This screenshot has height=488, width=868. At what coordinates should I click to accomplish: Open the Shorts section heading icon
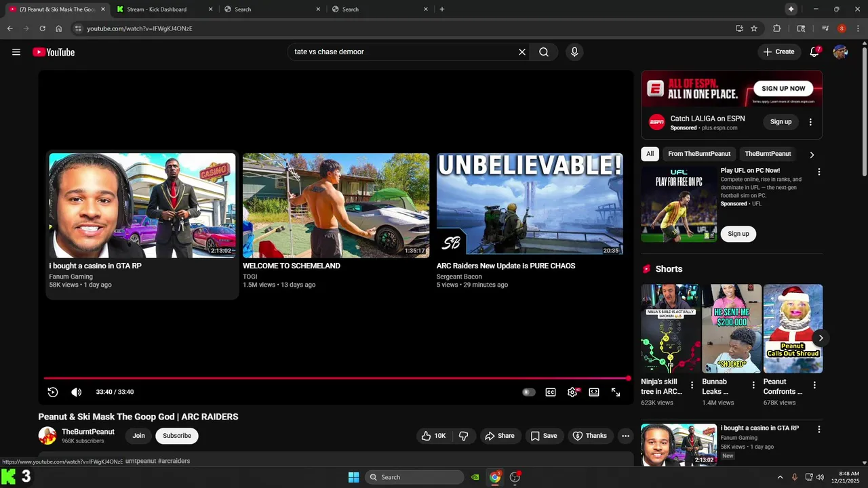pyautogui.click(x=646, y=269)
